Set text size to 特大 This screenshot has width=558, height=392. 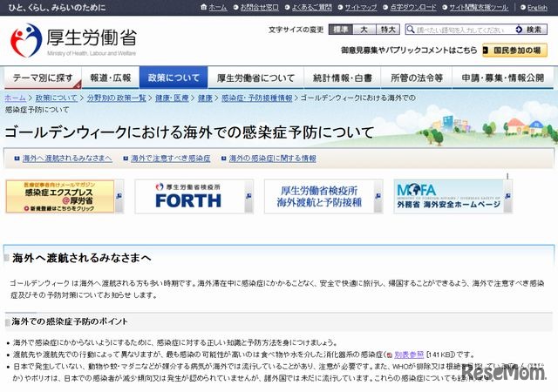[388, 29]
